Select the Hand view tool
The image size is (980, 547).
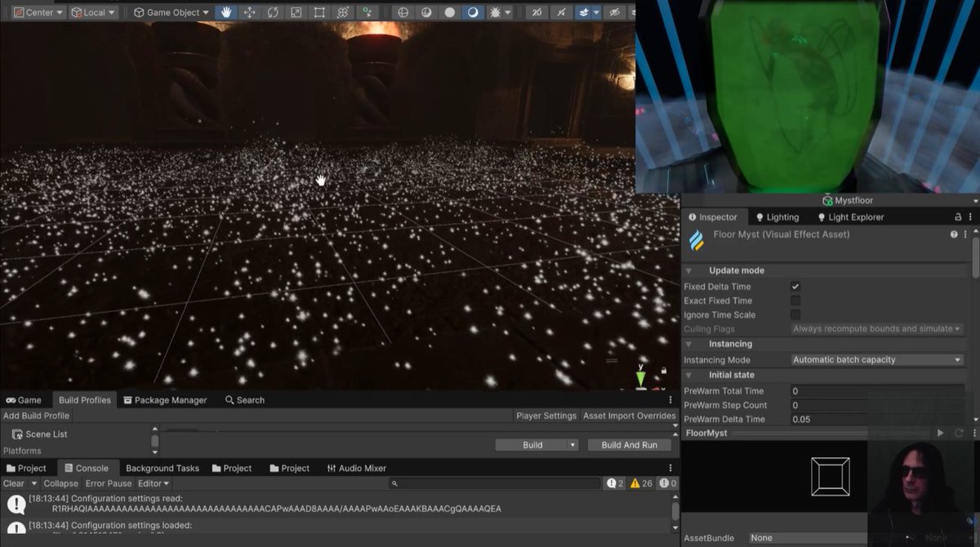coord(227,12)
